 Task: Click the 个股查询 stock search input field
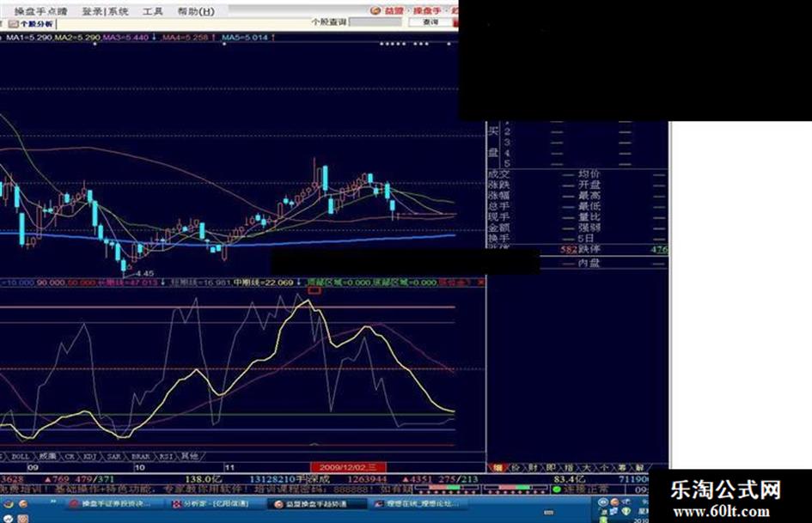click(376, 22)
